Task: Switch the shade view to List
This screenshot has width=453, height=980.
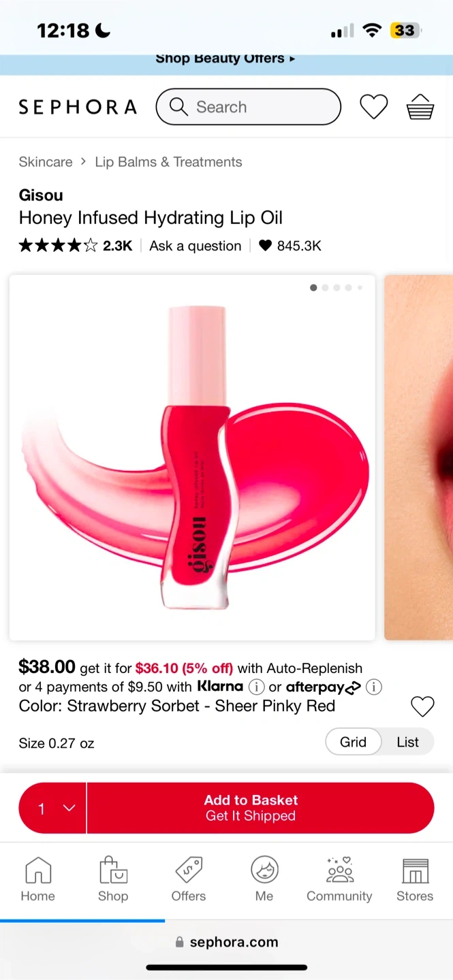Action: [407, 742]
